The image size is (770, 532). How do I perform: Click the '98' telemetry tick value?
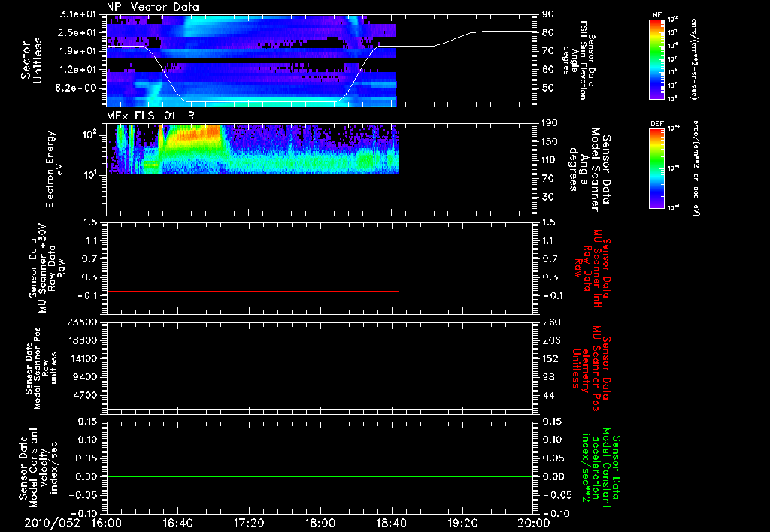[x=547, y=377]
